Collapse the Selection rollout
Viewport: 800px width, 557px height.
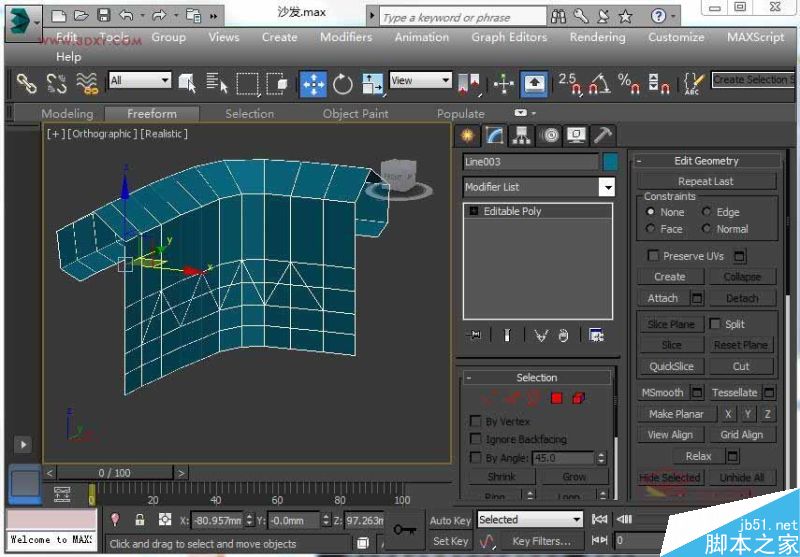pyautogui.click(x=468, y=378)
